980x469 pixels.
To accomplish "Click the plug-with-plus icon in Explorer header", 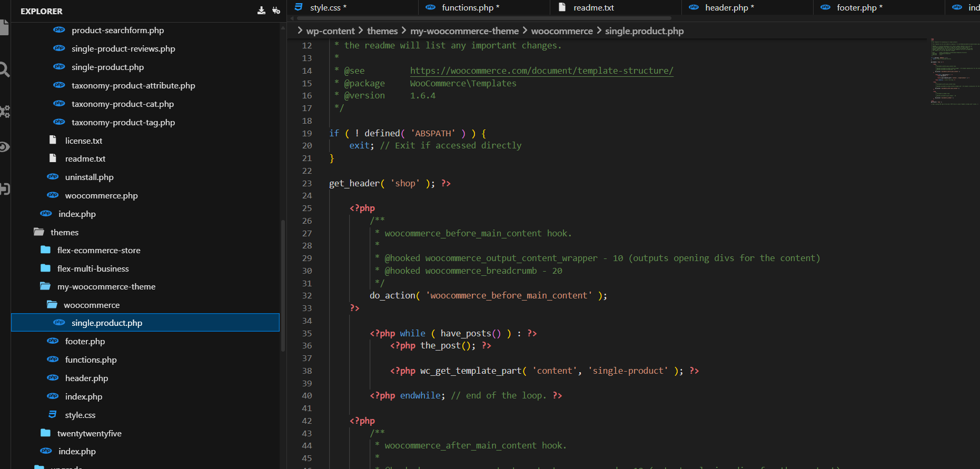I will point(276,11).
